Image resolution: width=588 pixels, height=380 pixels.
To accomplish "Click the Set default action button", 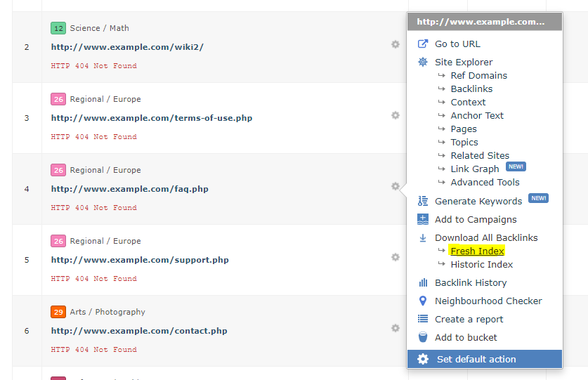I will point(485,359).
